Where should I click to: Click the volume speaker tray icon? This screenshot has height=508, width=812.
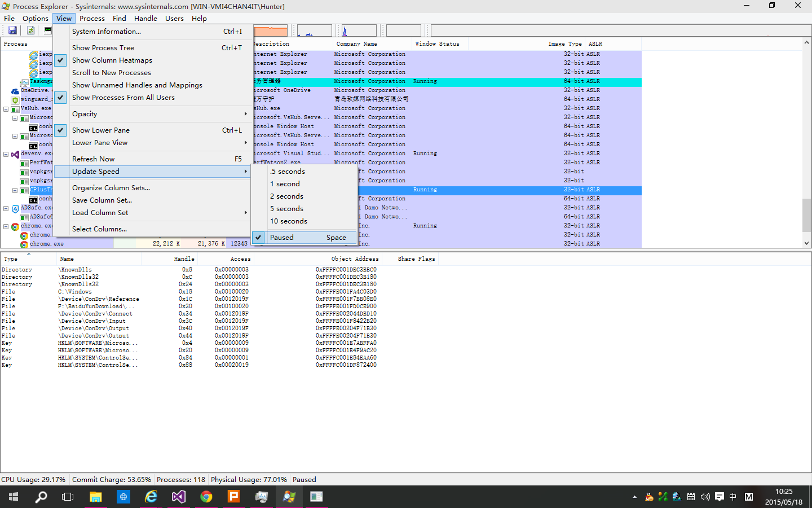point(705,497)
